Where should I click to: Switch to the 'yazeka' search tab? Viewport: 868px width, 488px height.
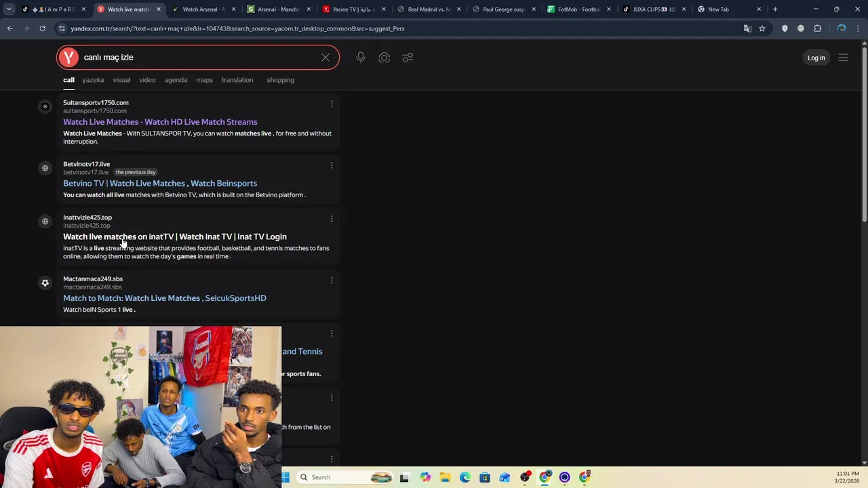pos(93,80)
